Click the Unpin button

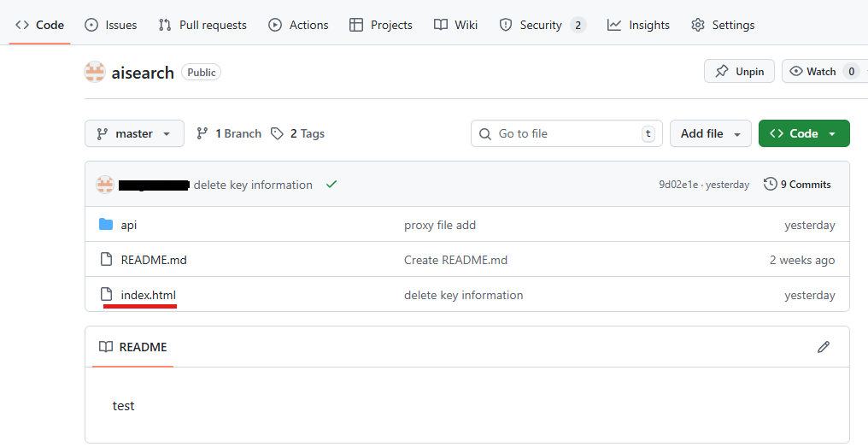(739, 72)
